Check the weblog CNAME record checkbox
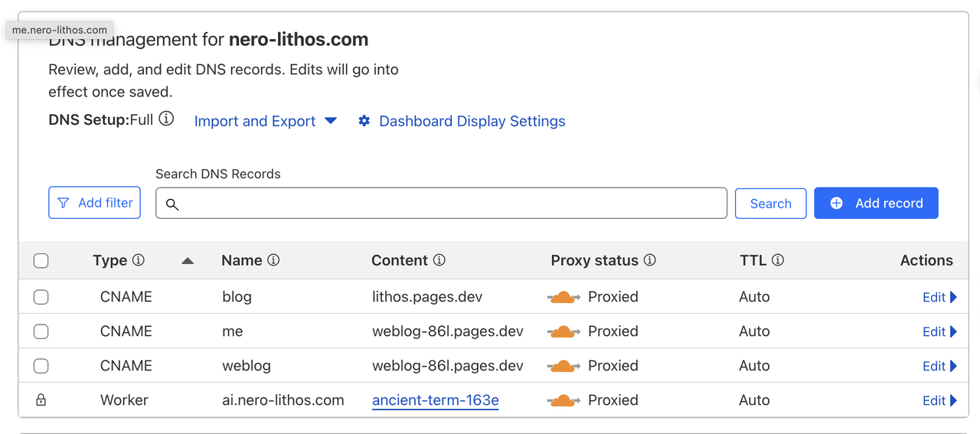The width and height of the screenshot is (980, 434). click(x=41, y=366)
